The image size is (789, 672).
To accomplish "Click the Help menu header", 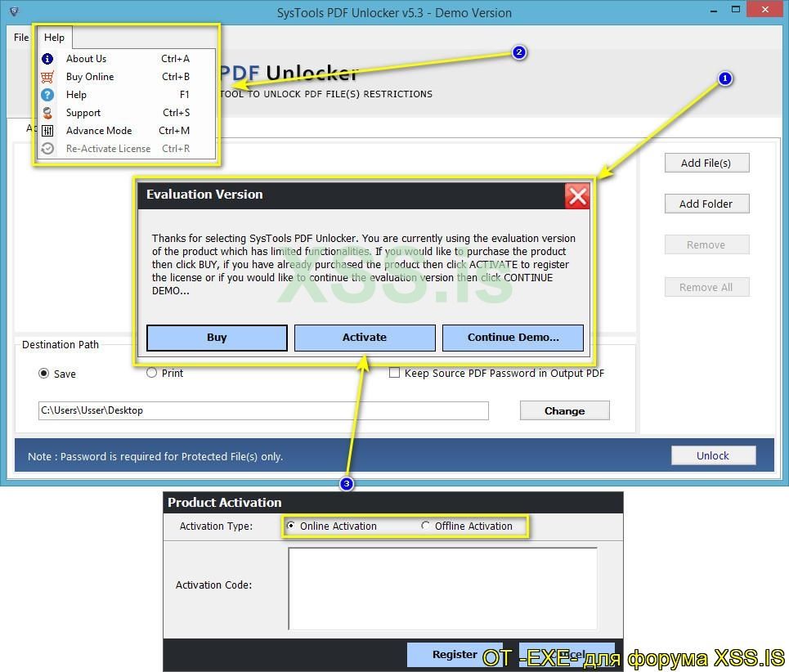I will [x=54, y=38].
